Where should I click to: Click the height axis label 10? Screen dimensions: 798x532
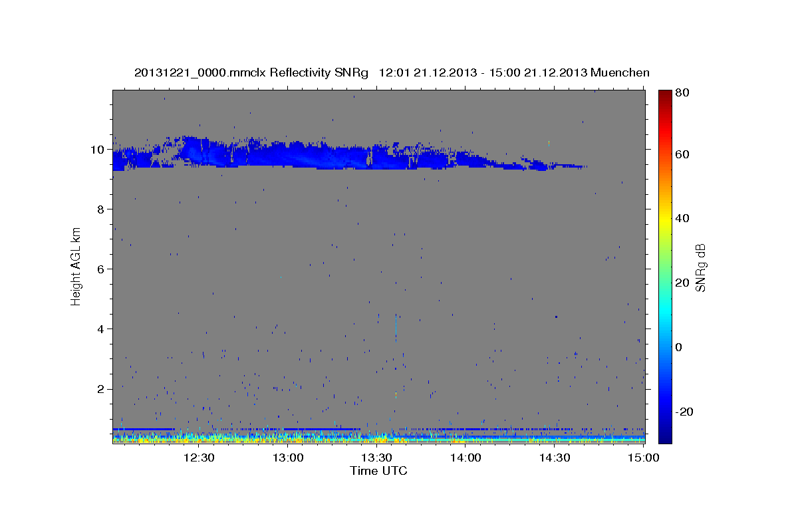click(x=98, y=150)
